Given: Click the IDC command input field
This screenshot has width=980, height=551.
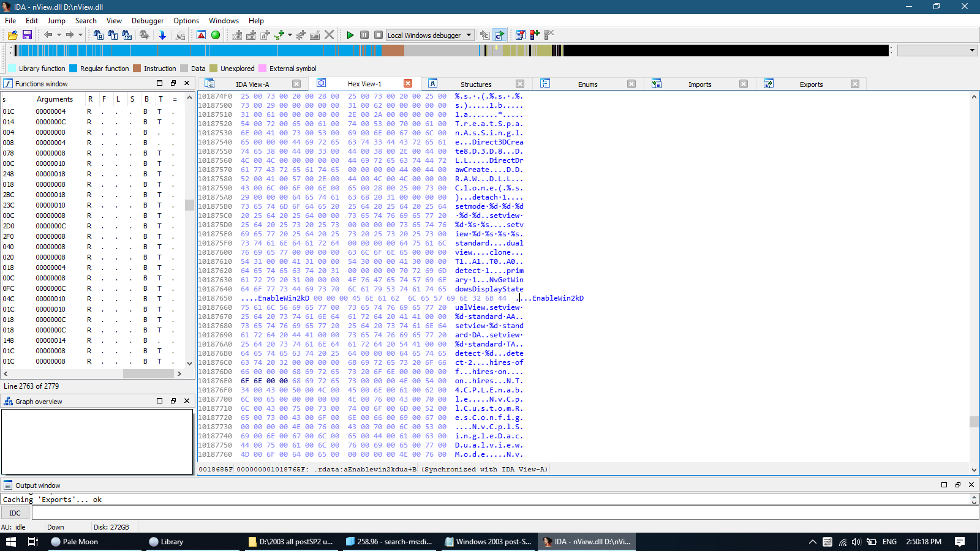Looking at the screenshot, I should point(505,513).
